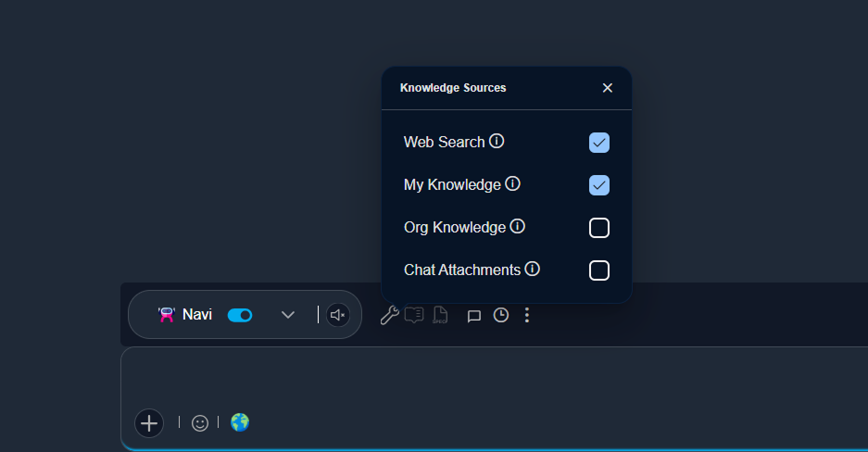Viewport: 868px width, 452px height.
Task: Open the emoji picker smiley
Action: pos(200,423)
